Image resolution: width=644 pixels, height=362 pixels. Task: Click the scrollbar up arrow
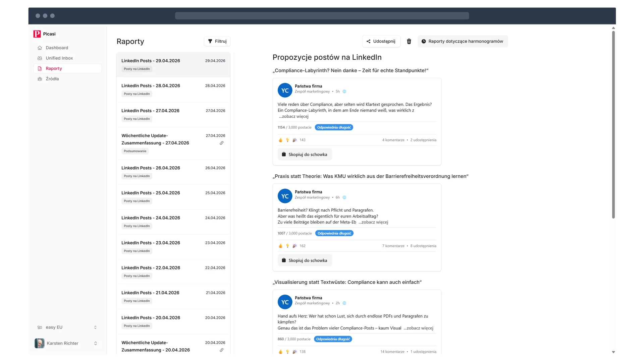[x=613, y=28]
